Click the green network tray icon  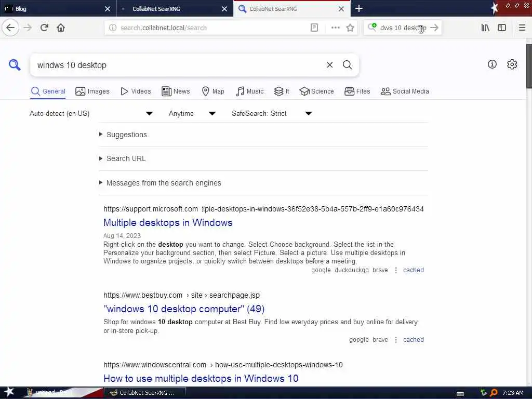[x=484, y=393]
